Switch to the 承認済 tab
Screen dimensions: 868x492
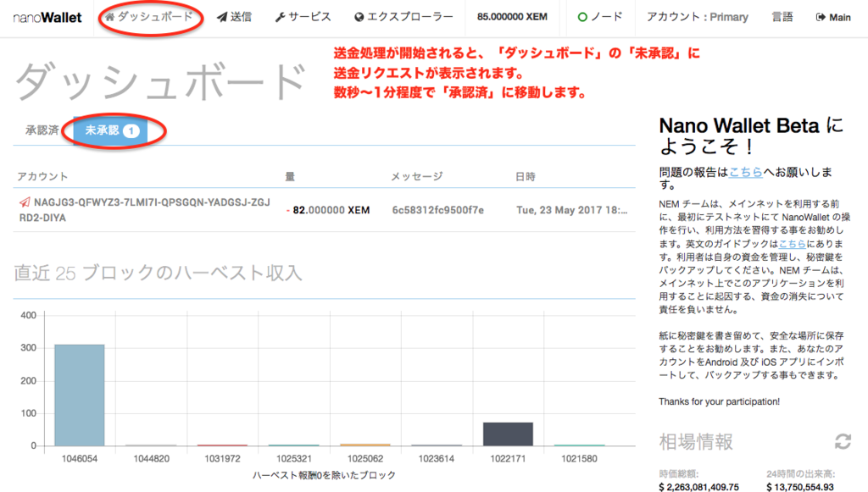tap(42, 130)
